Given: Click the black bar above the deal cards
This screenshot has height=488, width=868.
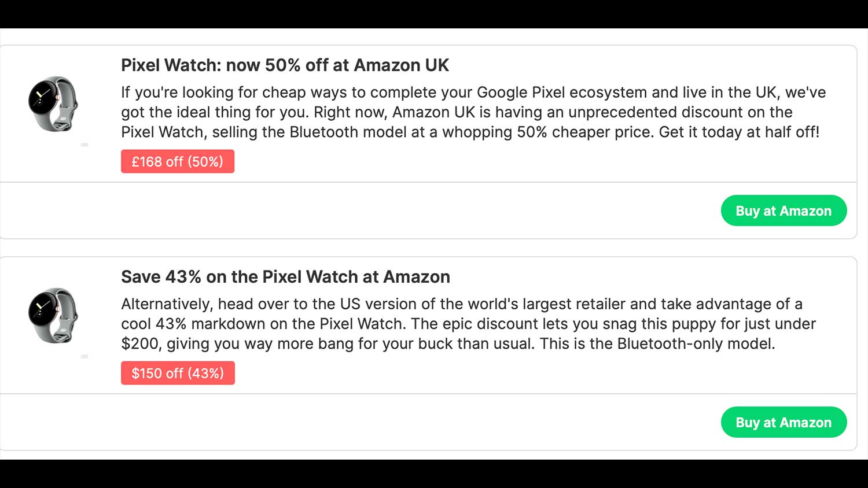Looking at the screenshot, I should pos(434,14).
